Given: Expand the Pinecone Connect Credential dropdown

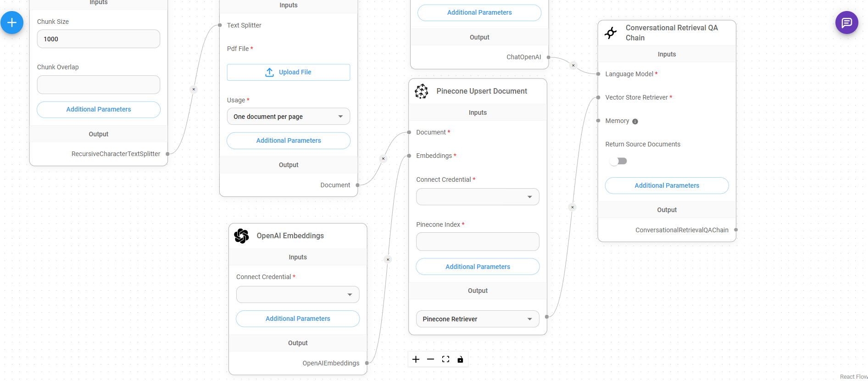Looking at the screenshot, I should tap(477, 197).
